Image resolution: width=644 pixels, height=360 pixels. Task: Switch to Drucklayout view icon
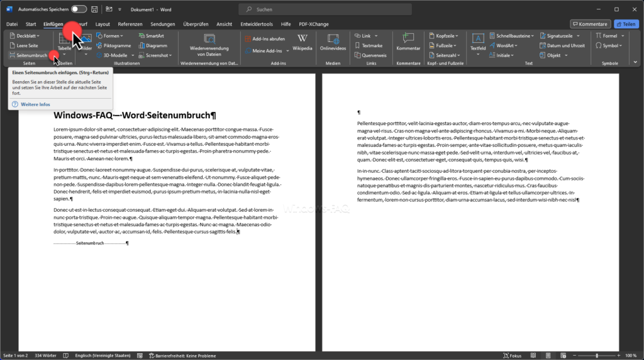(x=548, y=356)
